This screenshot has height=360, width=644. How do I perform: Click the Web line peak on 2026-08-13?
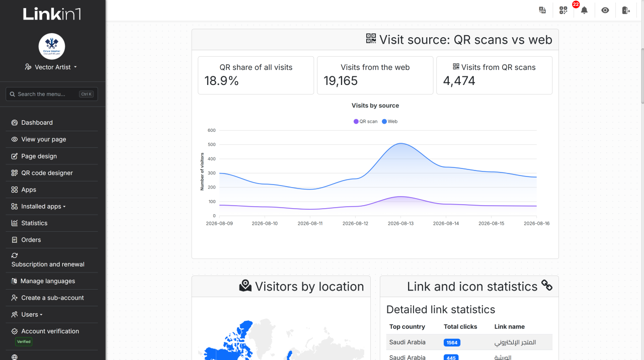[x=400, y=143]
